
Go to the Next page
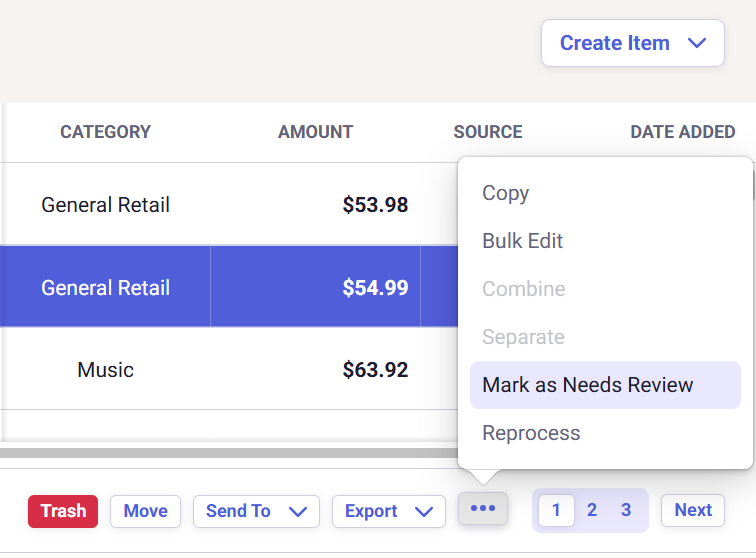point(693,510)
